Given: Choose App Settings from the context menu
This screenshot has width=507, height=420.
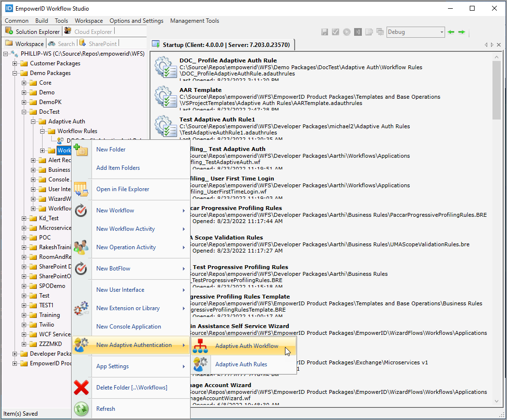Looking at the screenshot, I should [x=112, y=366].
